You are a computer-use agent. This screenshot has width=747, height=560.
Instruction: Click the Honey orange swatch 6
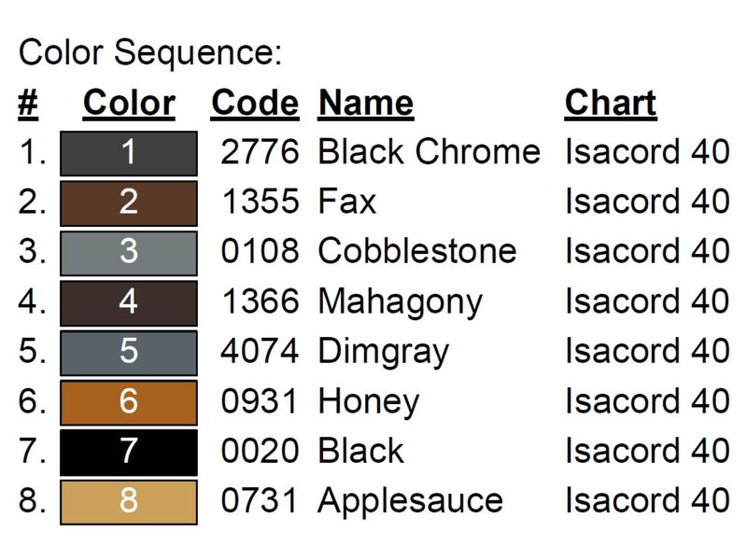click(129, 402)
